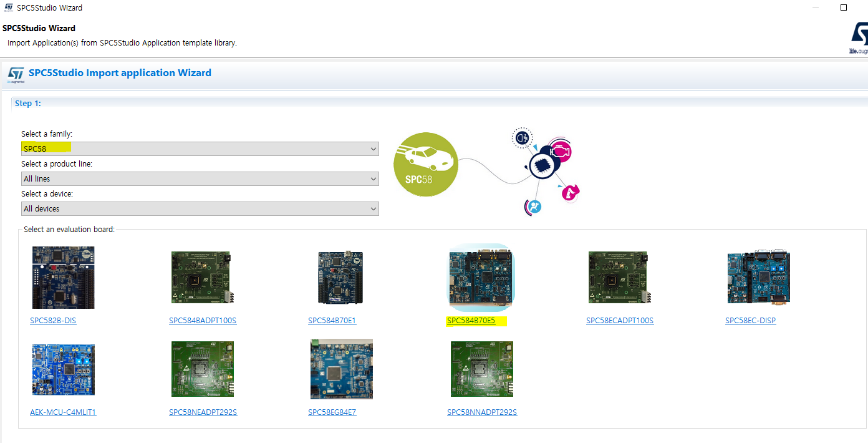The width and height of the screenshot is (868, 443).
Task: Select the highlighted SPC584B70E5 board image
Action: coord(481,278)
